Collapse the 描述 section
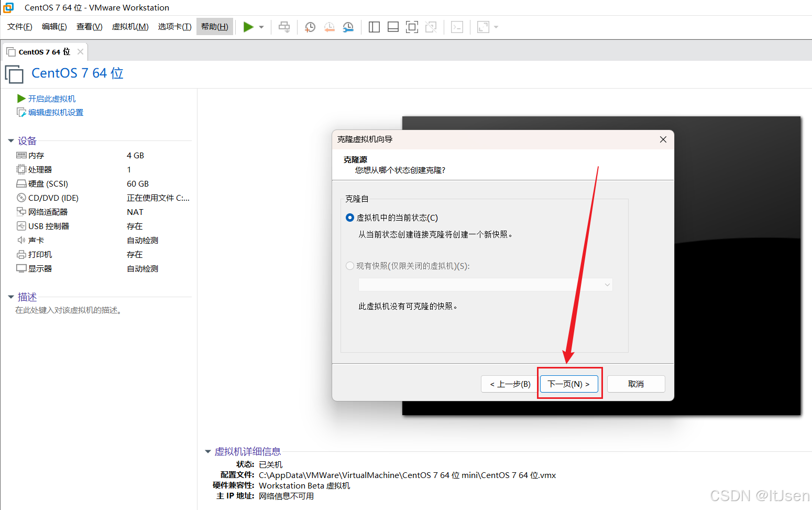 (x=11, y=297)
